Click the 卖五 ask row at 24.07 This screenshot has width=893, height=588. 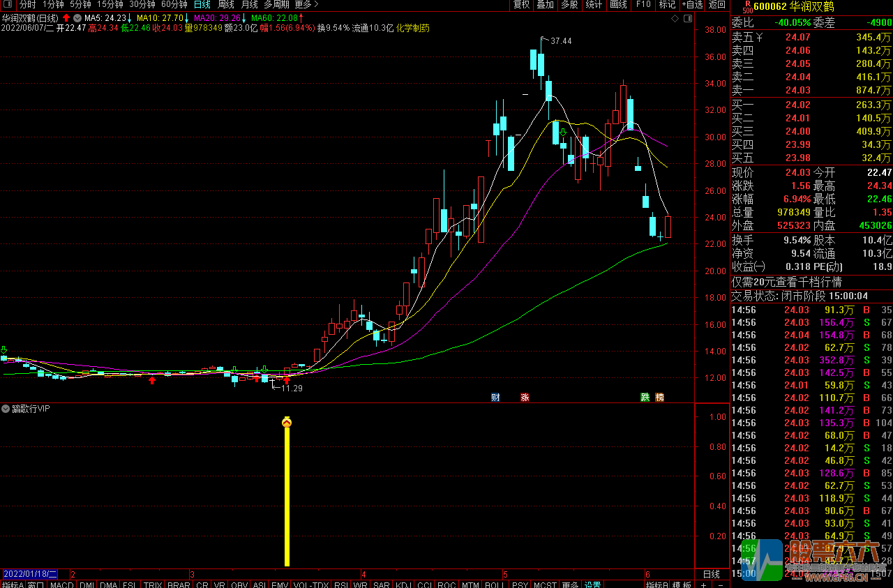[x=811, y=37]
